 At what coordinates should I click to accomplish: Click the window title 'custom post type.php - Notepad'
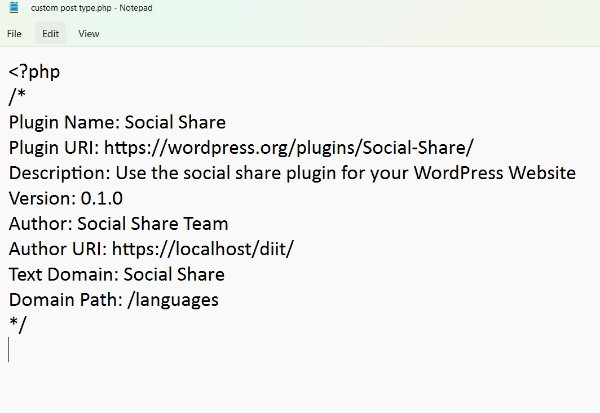91,8
